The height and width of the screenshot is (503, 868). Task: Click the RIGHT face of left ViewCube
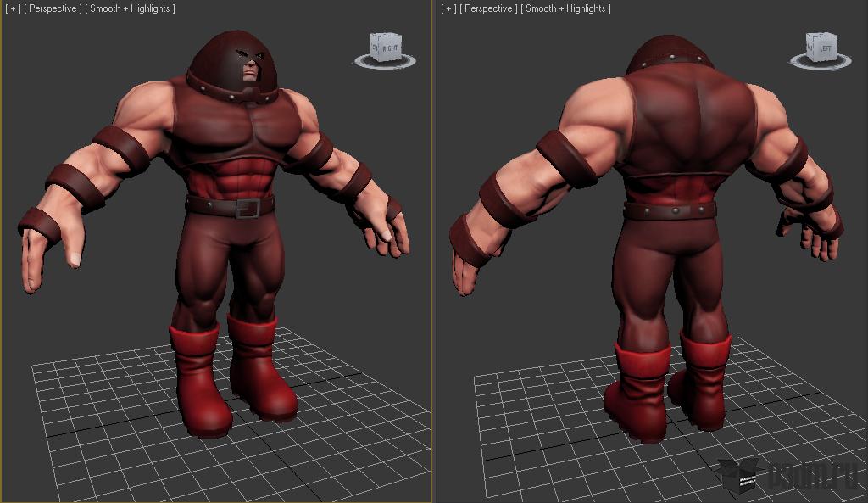390,49
